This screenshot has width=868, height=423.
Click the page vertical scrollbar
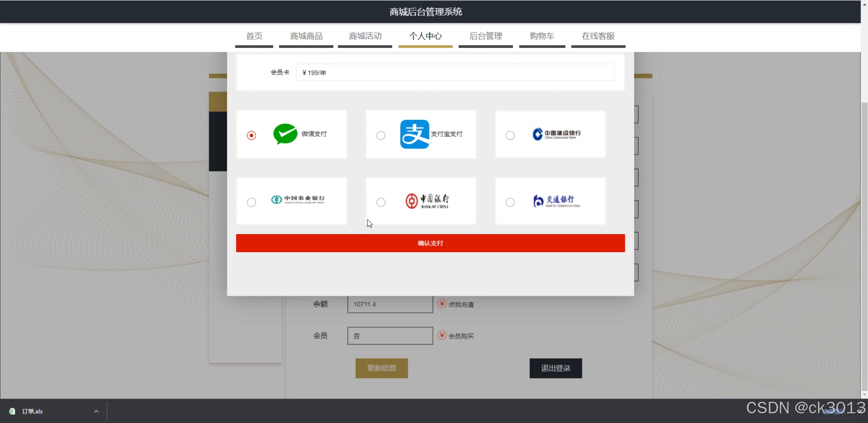pos(864,246)
